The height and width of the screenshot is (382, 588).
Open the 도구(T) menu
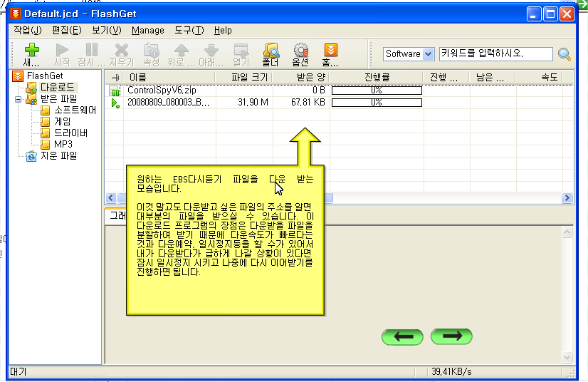189,31
